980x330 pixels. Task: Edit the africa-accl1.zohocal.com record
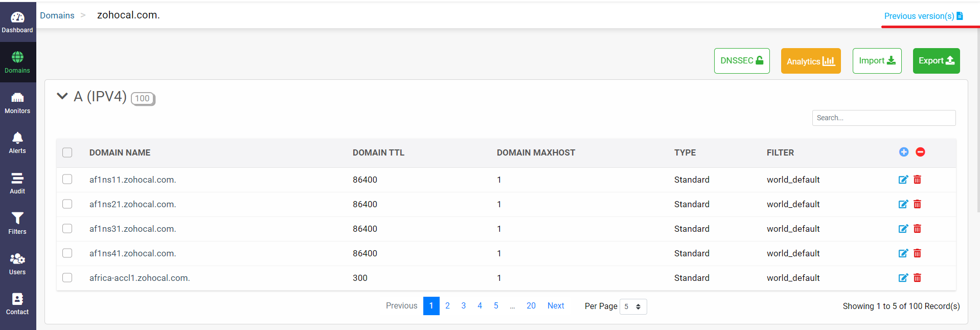(903, 278)
